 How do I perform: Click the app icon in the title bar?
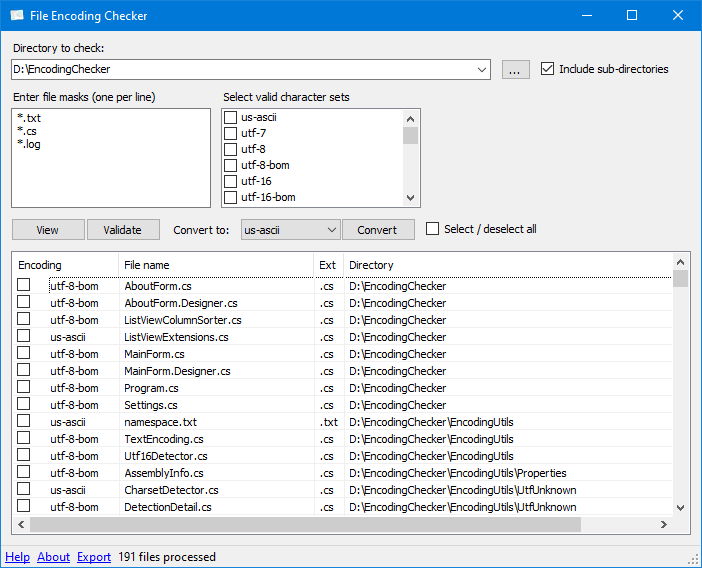17,15
